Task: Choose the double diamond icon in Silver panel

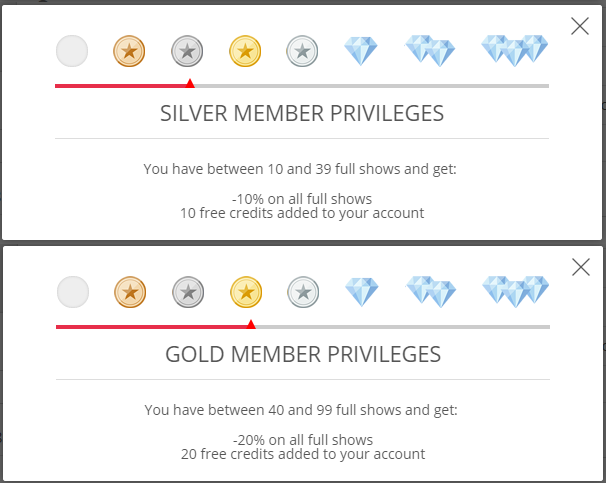Action: tap(430, 51)
